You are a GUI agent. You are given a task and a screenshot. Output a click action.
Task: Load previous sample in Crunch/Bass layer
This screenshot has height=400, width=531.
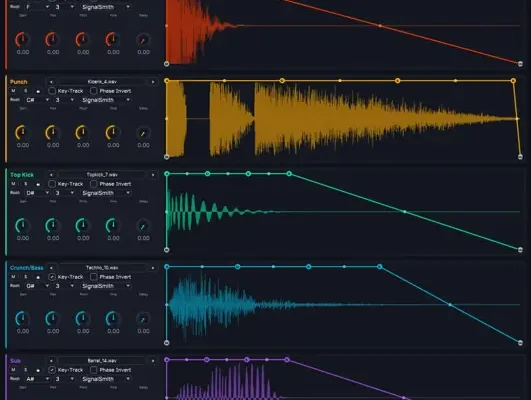[x=51, y=268]
